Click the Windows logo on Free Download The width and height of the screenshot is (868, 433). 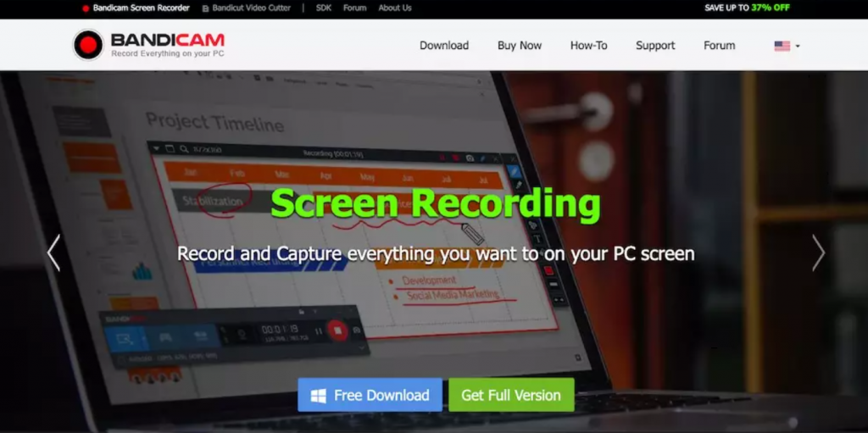319,395
